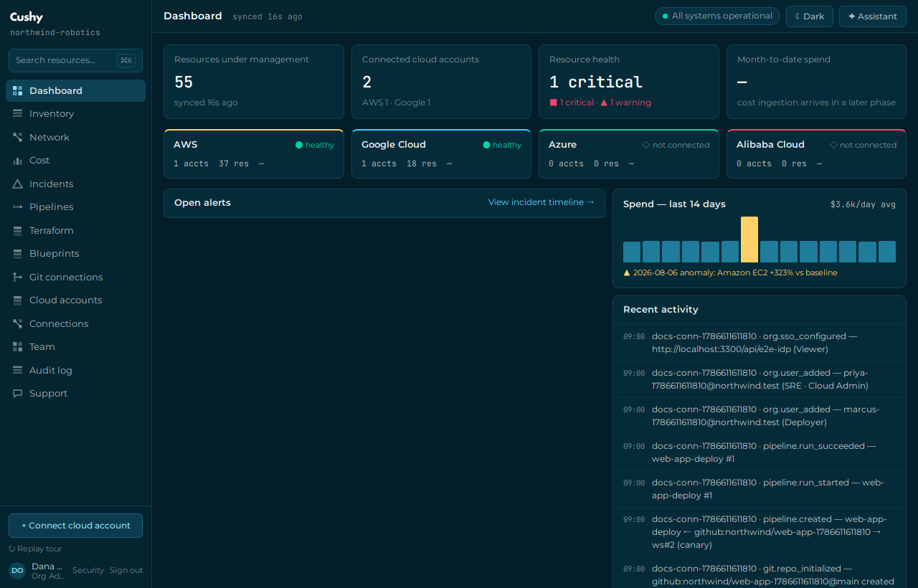Click the Connections icon in sidebar
918x588 pixels.
pos(18,323)
